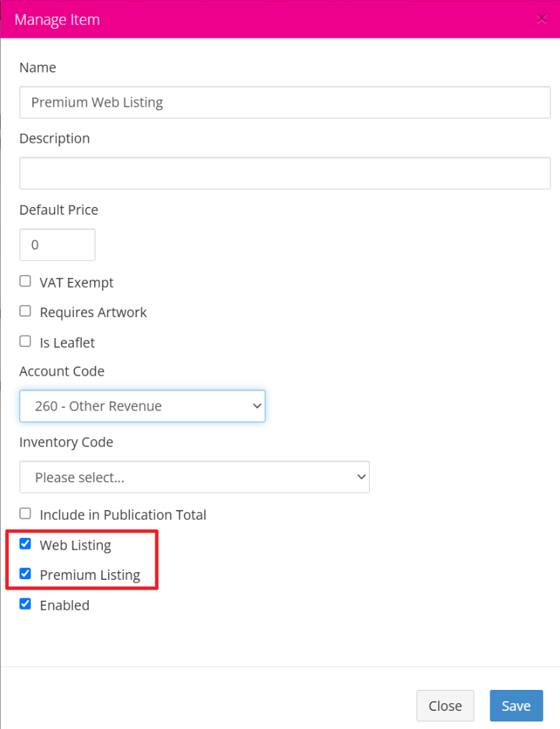Image resolution: width=560 pixels, height=729 pixels.
Task: Check the Is Leaflet option
Action: click(x=25, y=342)
